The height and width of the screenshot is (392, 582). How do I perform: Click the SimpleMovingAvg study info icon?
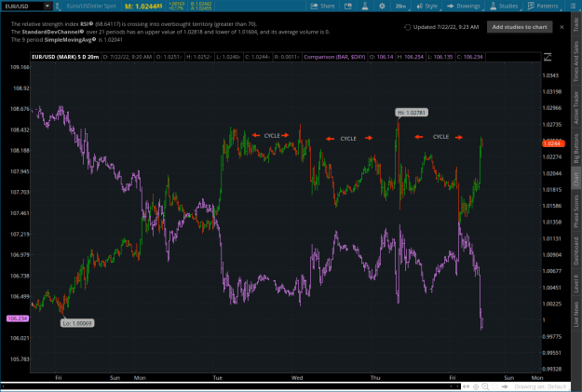click(x=94, y=39)
